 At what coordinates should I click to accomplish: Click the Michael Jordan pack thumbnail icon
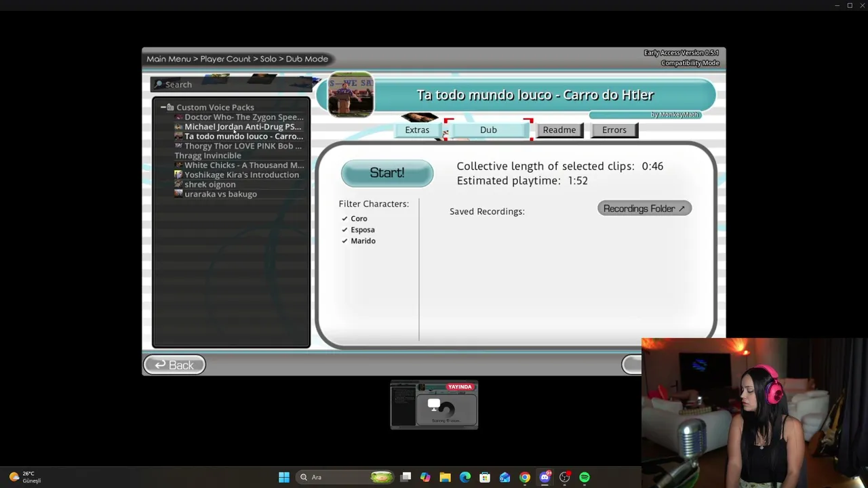(x=178, y=127)
